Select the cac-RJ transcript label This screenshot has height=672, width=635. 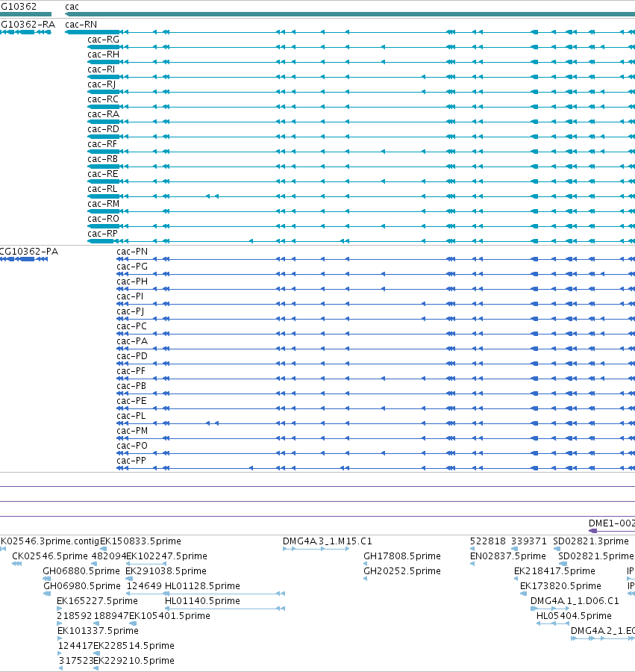pos(101,84)
